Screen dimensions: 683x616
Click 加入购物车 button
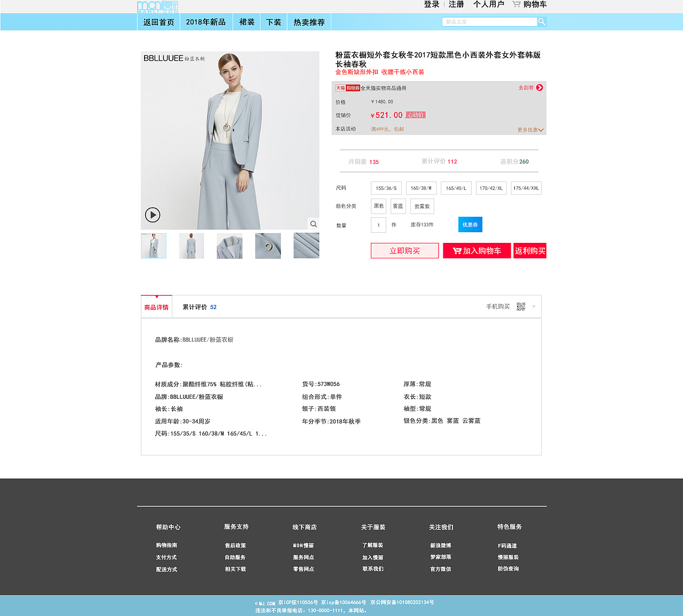point(477,251)
